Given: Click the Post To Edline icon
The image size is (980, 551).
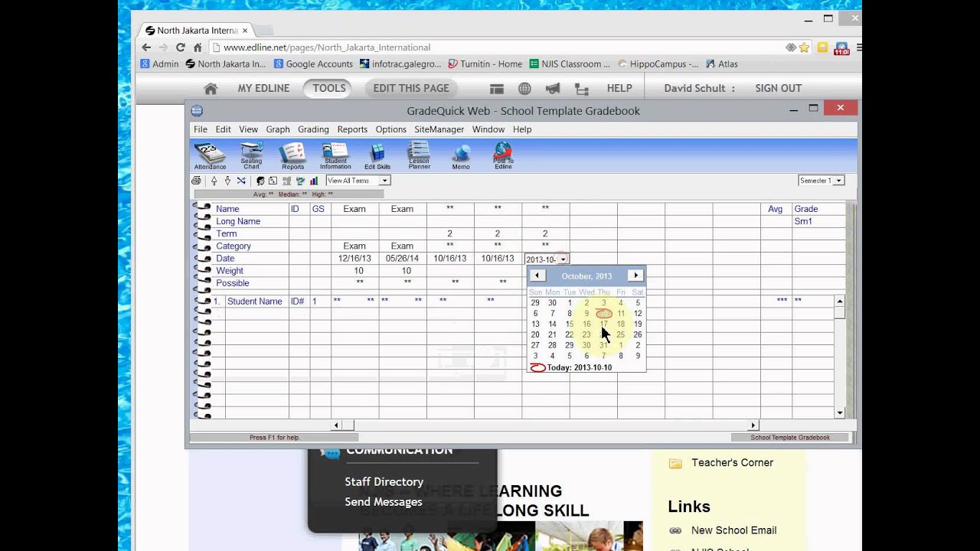Looking at the screenshot, I should [x=503, y=155].
